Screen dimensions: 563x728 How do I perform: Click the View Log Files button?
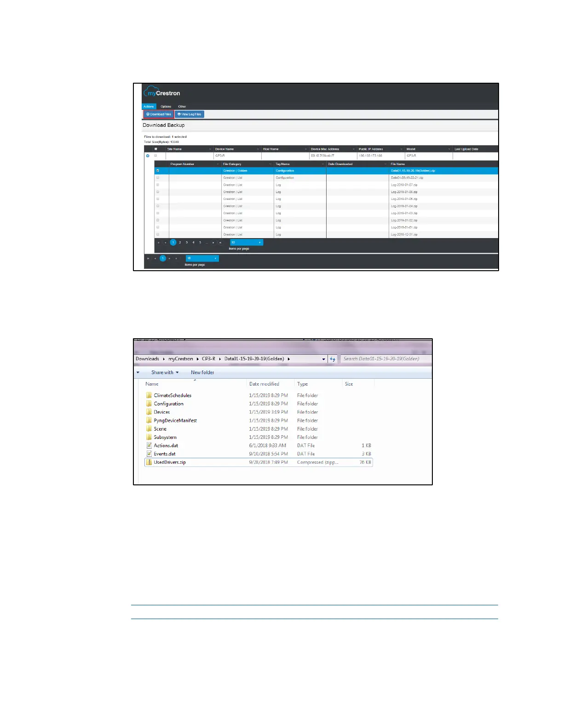(x=190, y=114)
